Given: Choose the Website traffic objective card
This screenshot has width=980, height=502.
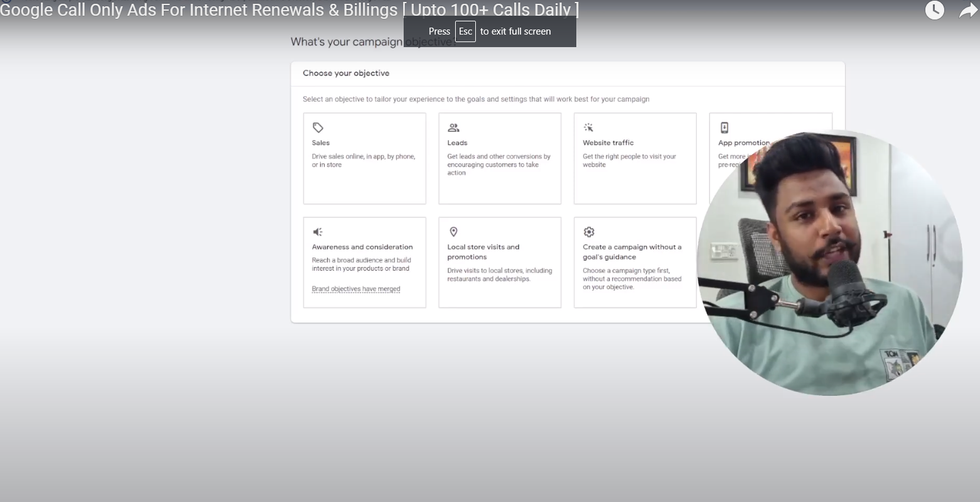Looking at the screenshot, I should (x=635, y=158).
